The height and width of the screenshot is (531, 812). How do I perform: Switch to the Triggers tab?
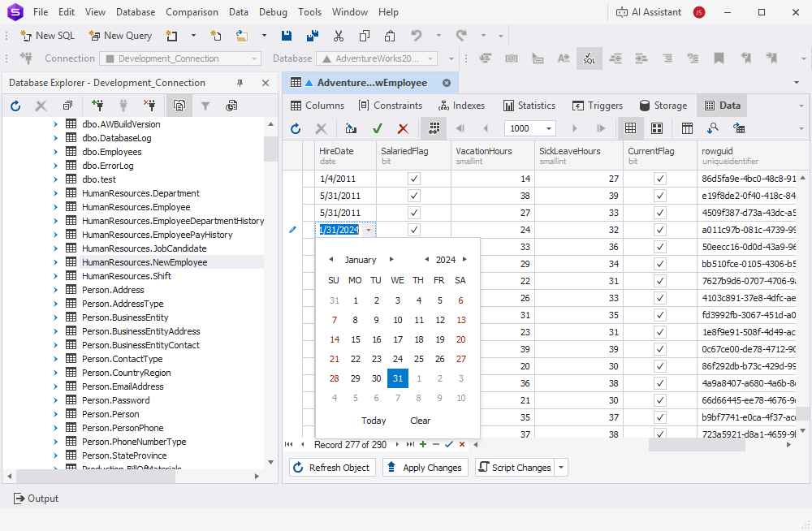597,106
